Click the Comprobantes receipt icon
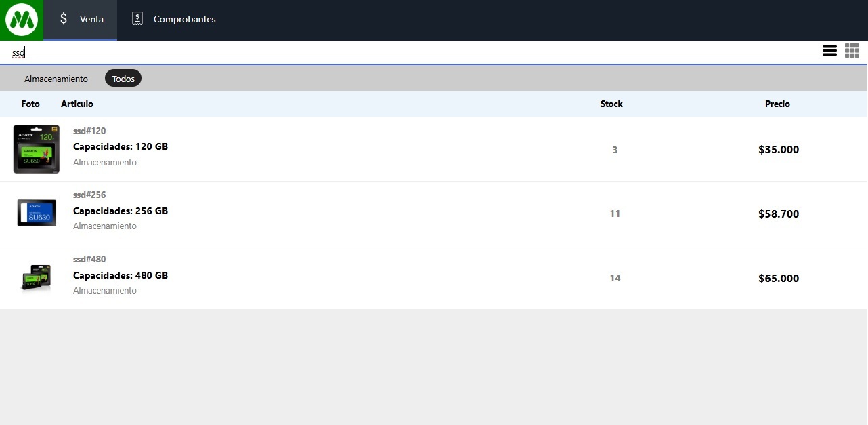 point(137,19)
